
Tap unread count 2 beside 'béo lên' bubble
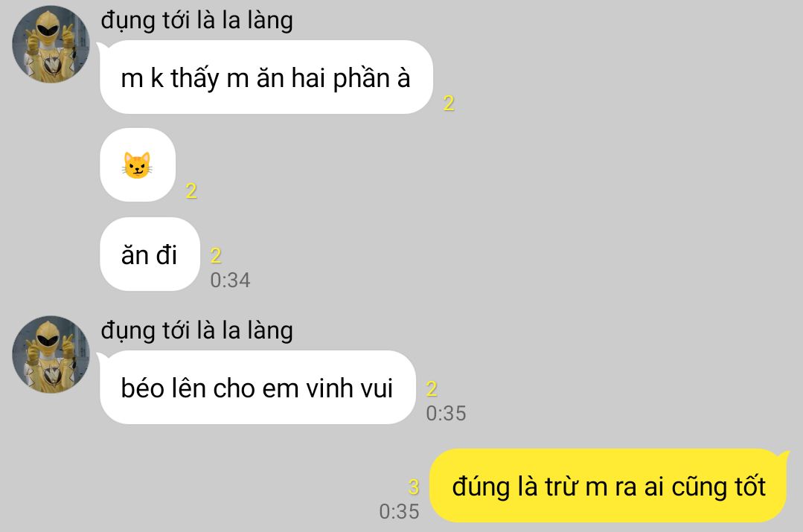click(432, 389)
